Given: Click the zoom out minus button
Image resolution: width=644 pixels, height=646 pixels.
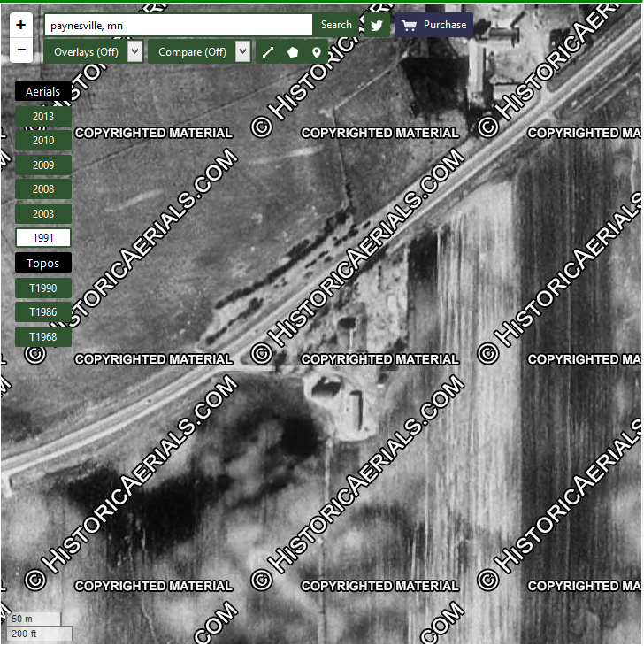Looking at the screenshot, I should 21,51.
